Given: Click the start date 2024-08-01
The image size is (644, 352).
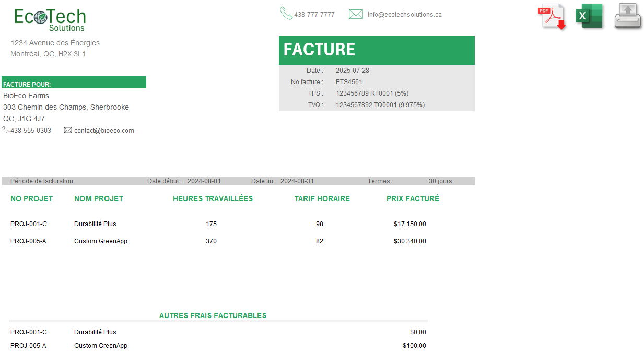Looking at the screenshot, I should click(204, 181).
